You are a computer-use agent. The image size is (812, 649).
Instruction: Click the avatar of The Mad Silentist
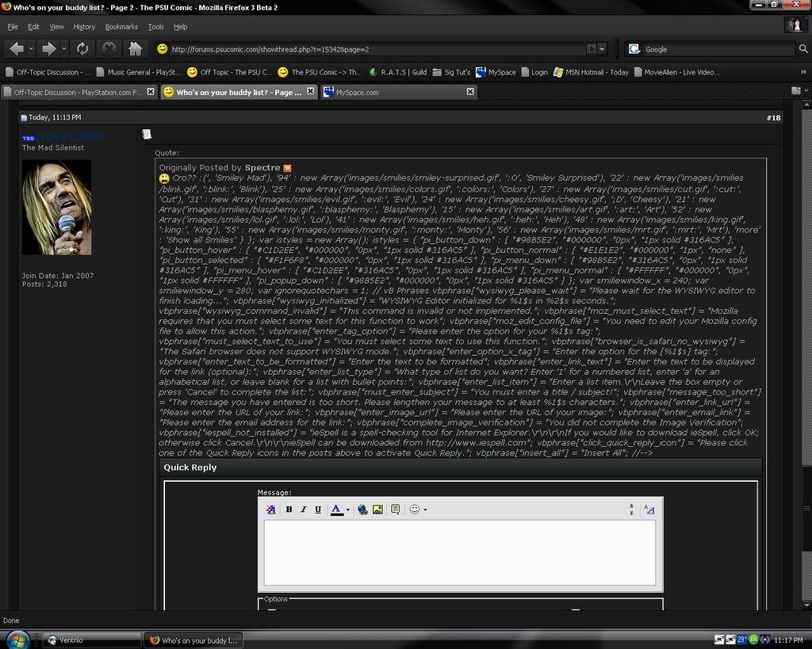[x=56, y=207]
